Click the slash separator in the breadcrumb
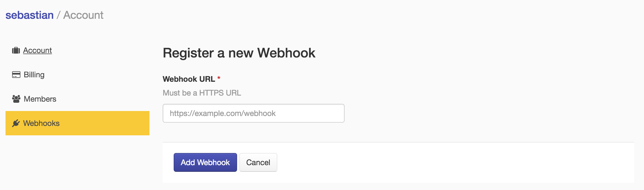The width and height of the screenshot is (644, 190). point(58,15)
